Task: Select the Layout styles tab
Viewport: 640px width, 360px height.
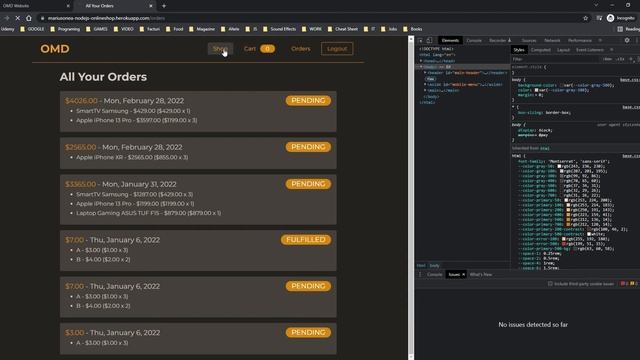Action: [563, 50]
